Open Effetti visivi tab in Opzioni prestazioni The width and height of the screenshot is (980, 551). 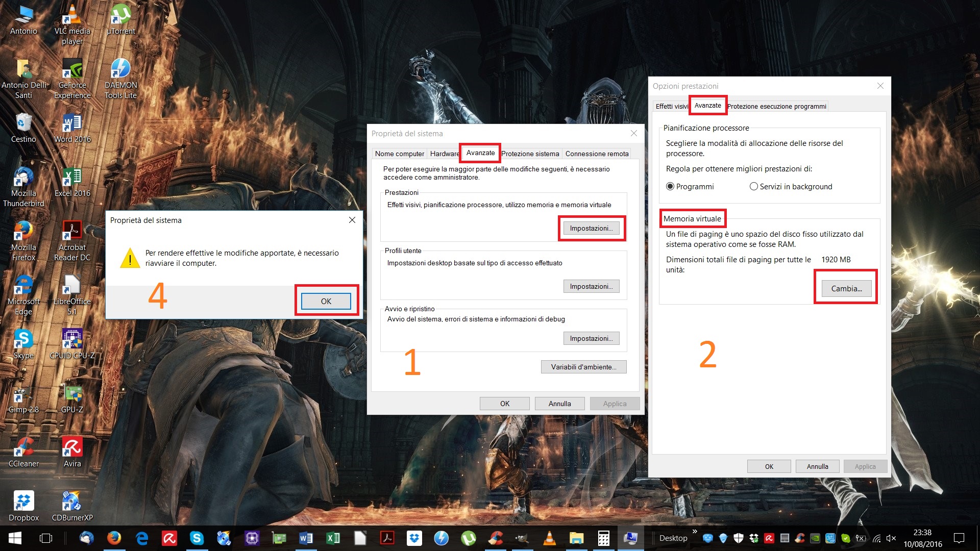(672, 106)
